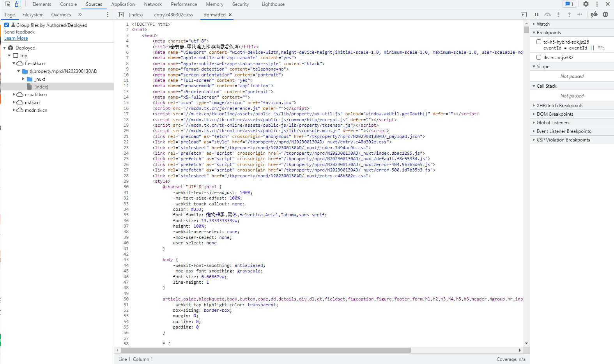Open the Memory panel
Screen dimensions: 614x364
click(x=215, y=4)
